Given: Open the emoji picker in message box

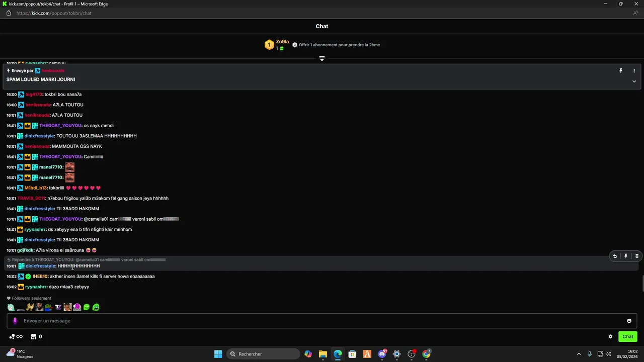Looking at the screenshot, I should coord(629,321).
